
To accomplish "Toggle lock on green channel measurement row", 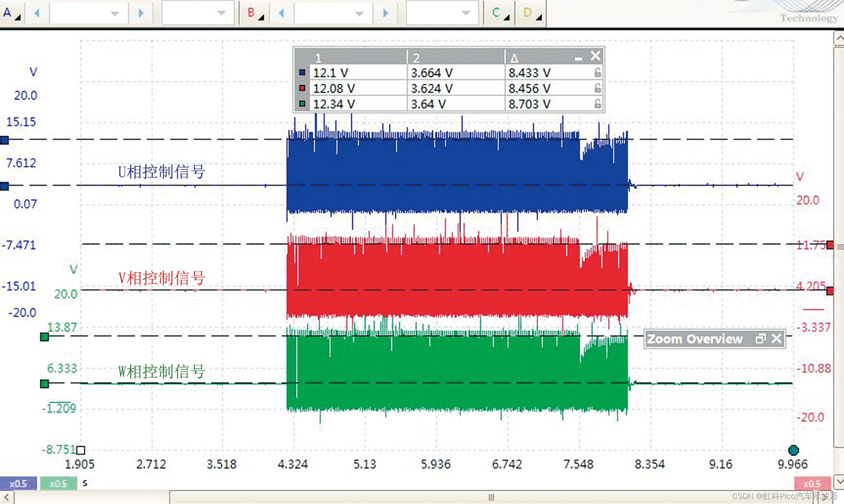I will pyautogui.click(x=598, y=104).
